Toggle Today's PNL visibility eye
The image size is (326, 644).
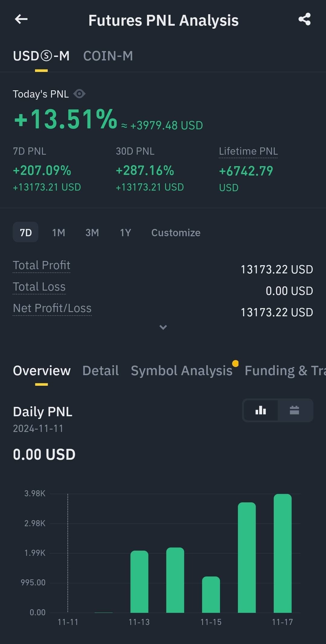[79, 94]
